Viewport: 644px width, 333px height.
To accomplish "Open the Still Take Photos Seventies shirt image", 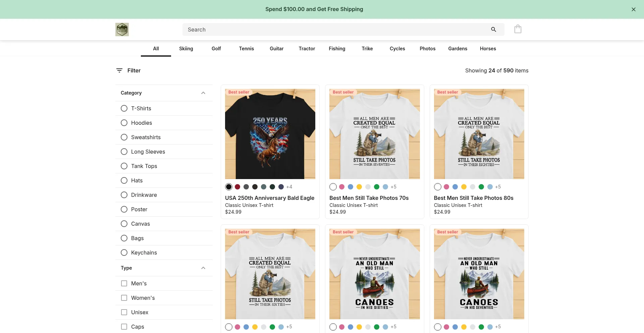I will [x=375, y=134].
